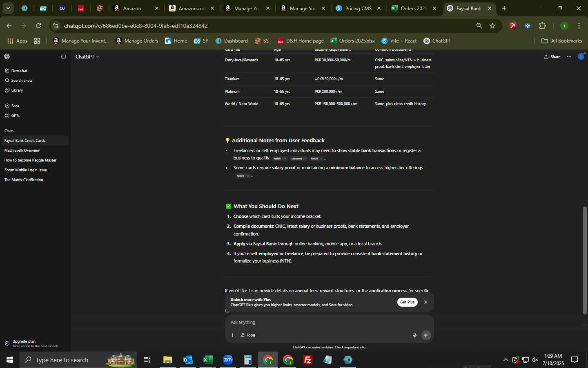This screenshot has height=368, width=588.
Task: Click the first Reddit citation chip after 'qualify'
Action: 280,159
